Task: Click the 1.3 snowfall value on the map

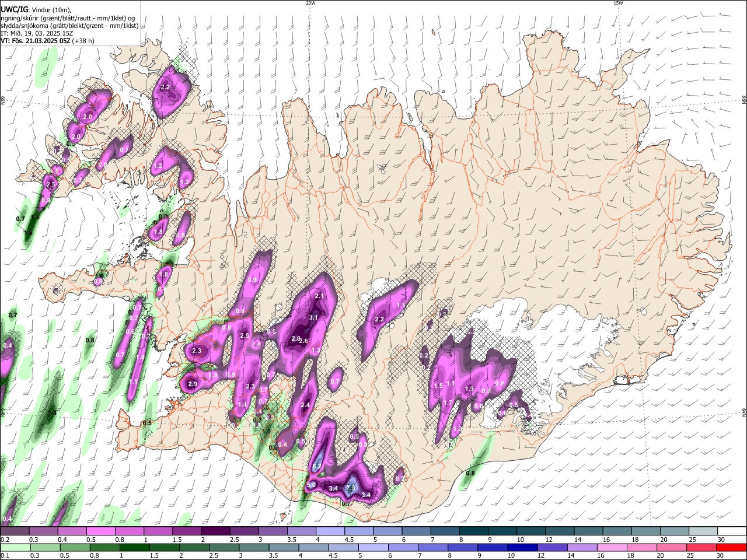Action: (316, 350)
